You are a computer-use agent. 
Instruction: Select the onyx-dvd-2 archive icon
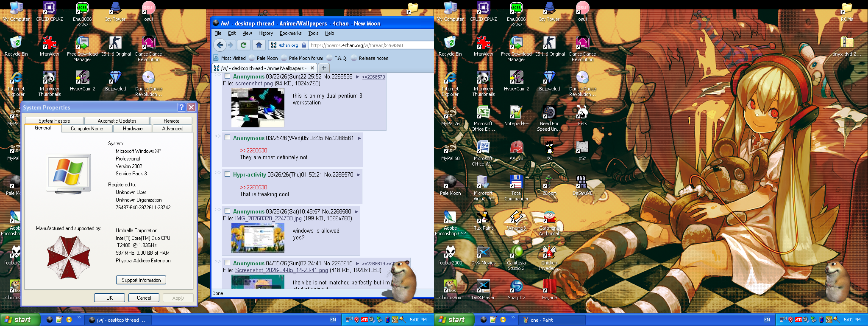coord(846,47)
